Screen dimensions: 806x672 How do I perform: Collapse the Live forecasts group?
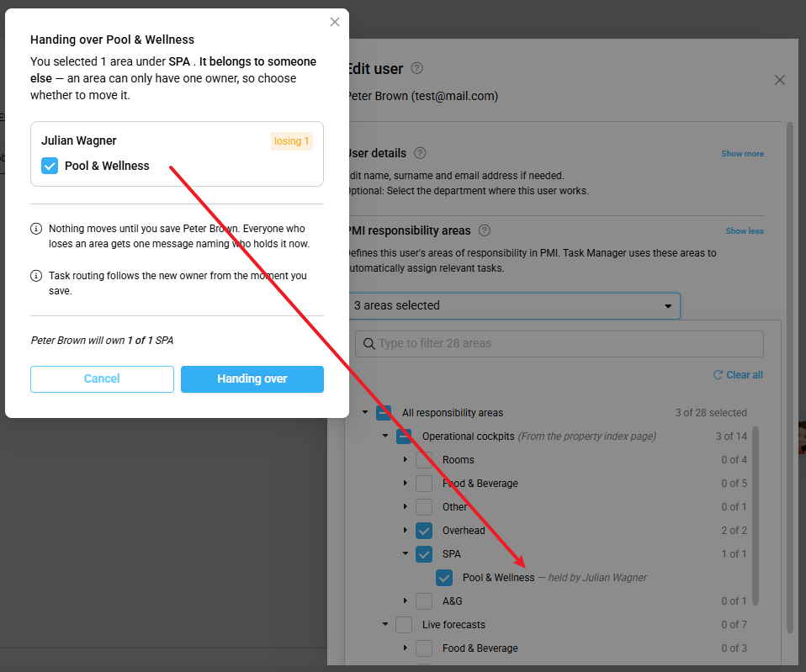(x=385, y=624)
